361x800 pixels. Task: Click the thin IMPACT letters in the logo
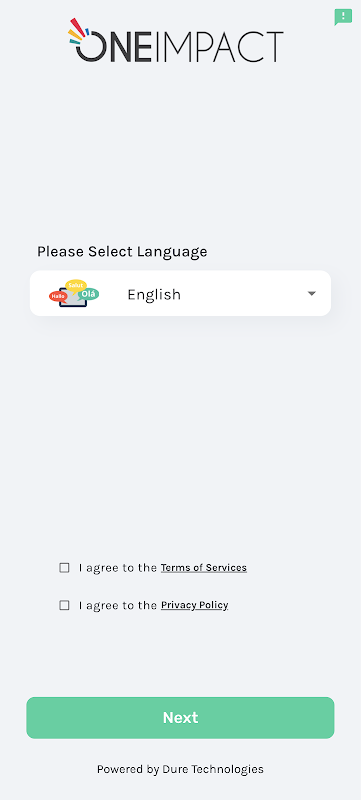pyautogui.click(x=219, y=47)
